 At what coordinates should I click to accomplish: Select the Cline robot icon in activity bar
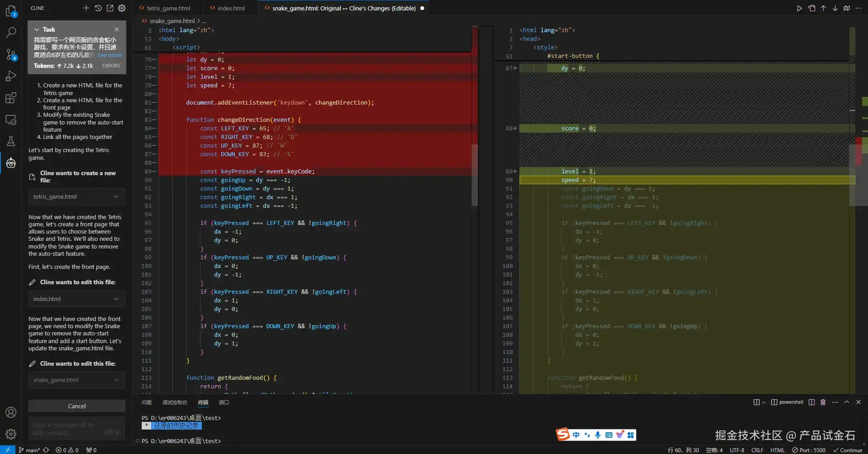[x=11, y=163]
